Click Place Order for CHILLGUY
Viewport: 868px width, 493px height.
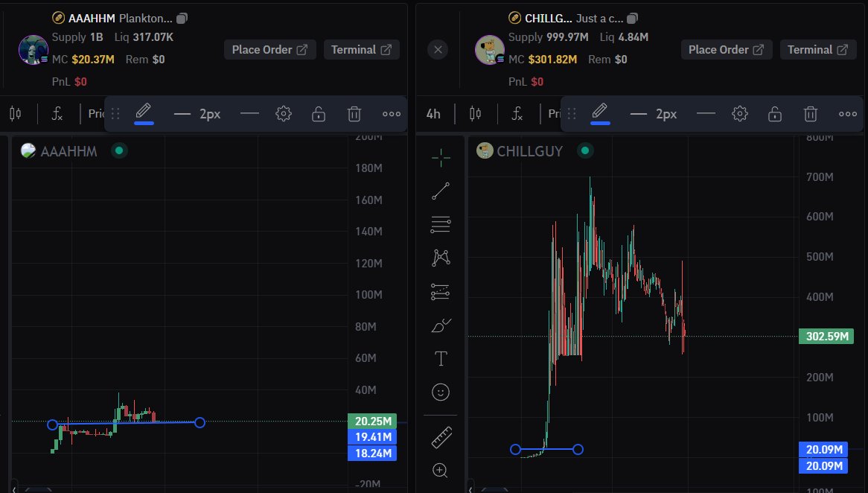pyautogui.click(x=727, y=50)
